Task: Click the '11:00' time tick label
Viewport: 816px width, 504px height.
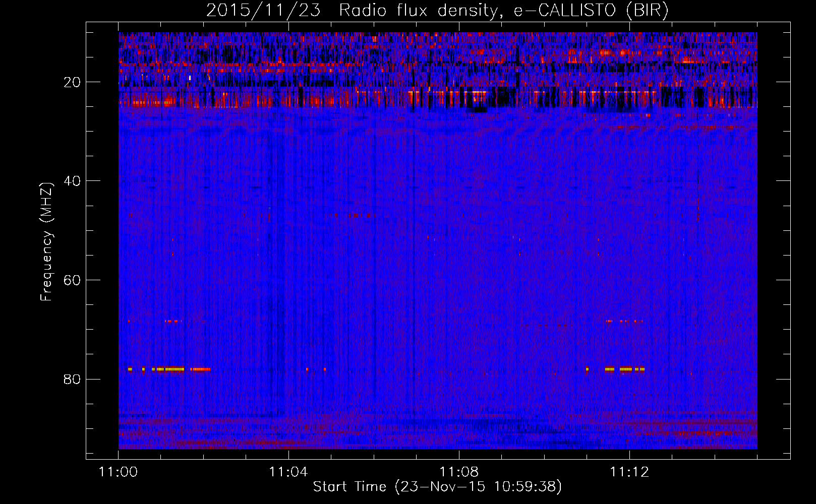Action: (119, 472)
